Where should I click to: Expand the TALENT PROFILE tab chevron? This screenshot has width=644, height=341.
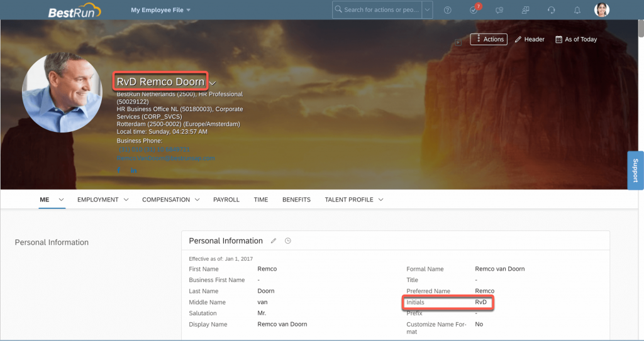[380, 200]
